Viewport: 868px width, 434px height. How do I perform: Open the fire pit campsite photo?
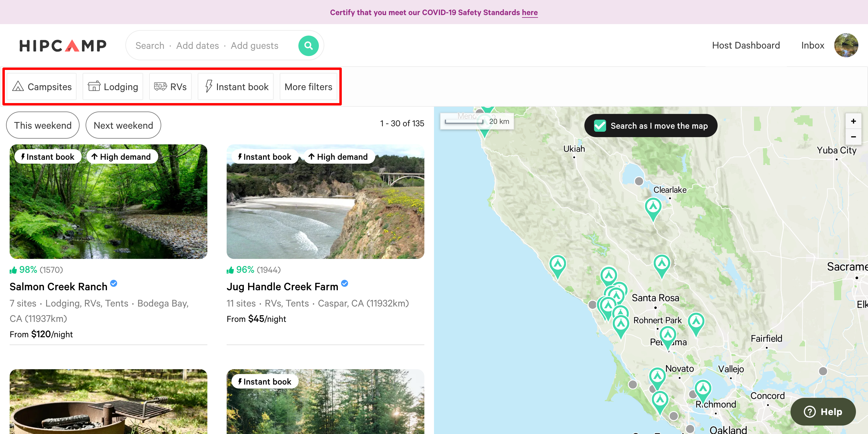click(108, 401)
